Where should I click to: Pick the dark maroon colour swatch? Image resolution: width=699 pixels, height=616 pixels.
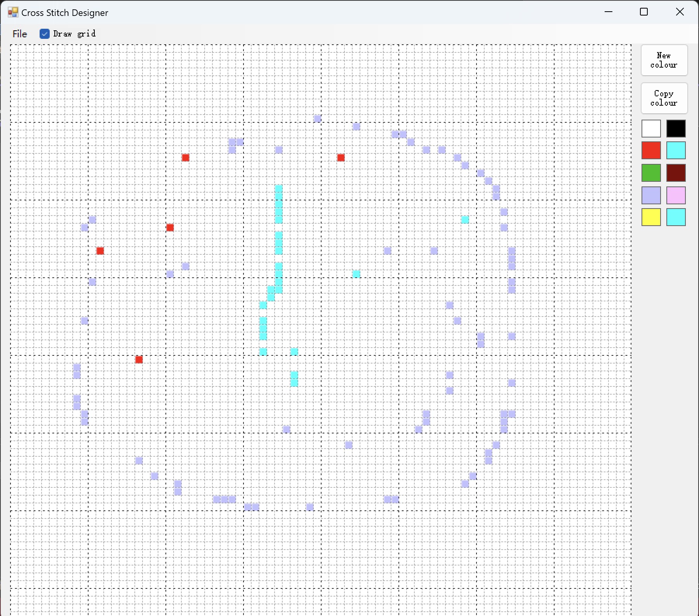(x=676, y=173)
